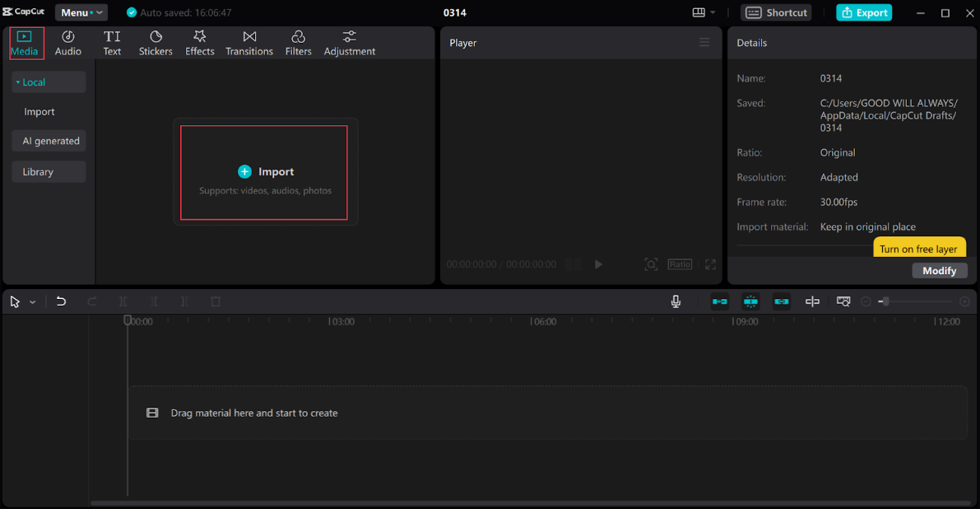This screenshot has width=980, height=509.
Task: Open the Filters tab
Action: tap(298, 43)
